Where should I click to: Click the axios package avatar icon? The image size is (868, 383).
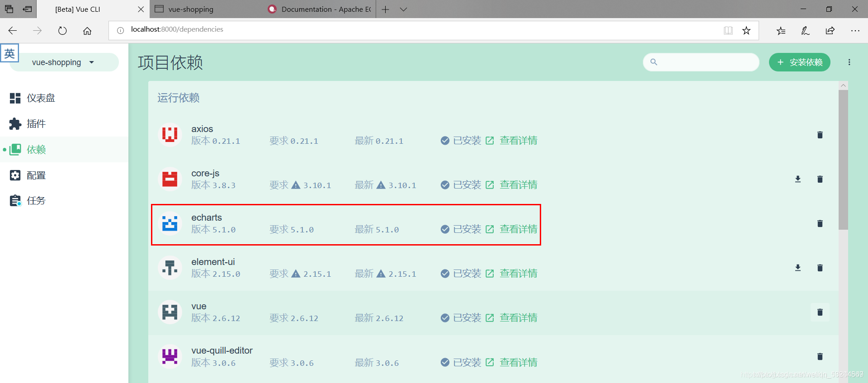point(170,135)
